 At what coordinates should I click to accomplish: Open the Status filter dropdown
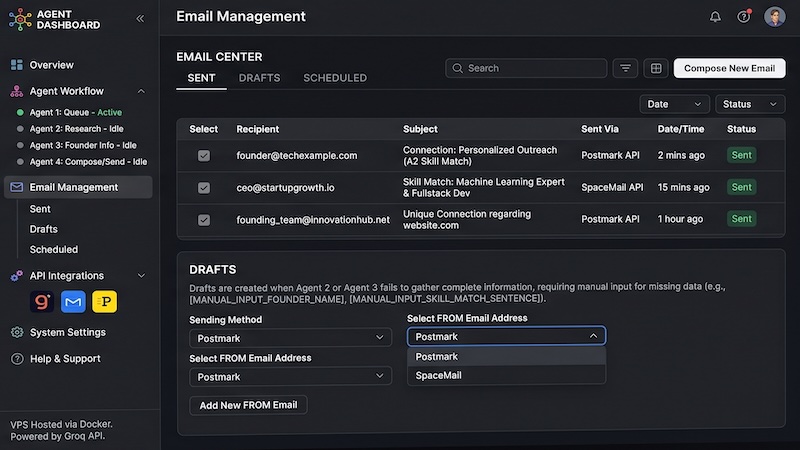click(x=749, y=104)
